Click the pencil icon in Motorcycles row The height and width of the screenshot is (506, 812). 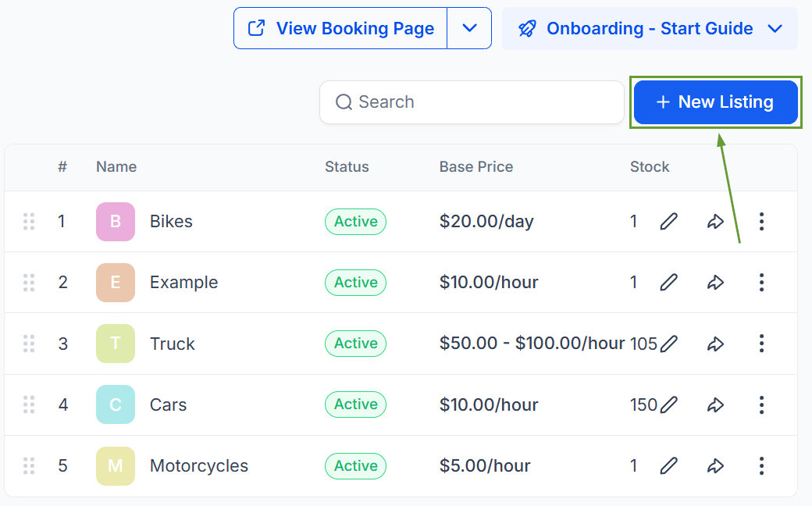668,466
